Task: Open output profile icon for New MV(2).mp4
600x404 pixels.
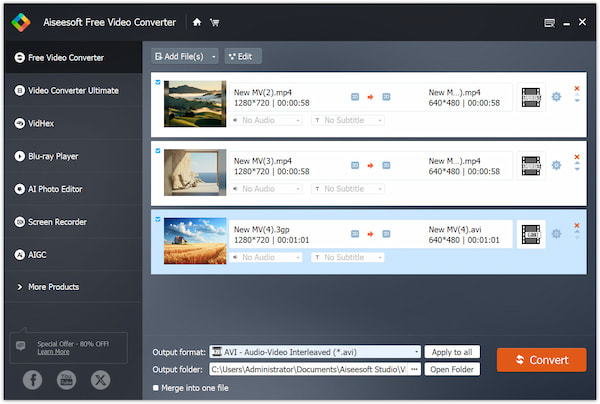Action: click(531, 97)
